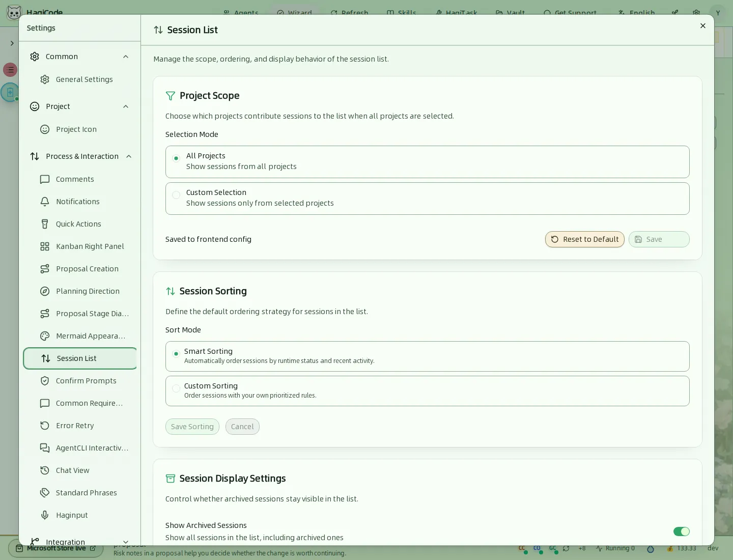Select the All Projects radio option

[x=176, y=158]
